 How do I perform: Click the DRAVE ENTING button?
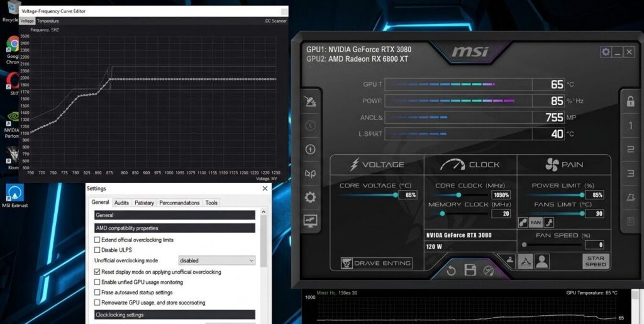click(x=376, y=263)
